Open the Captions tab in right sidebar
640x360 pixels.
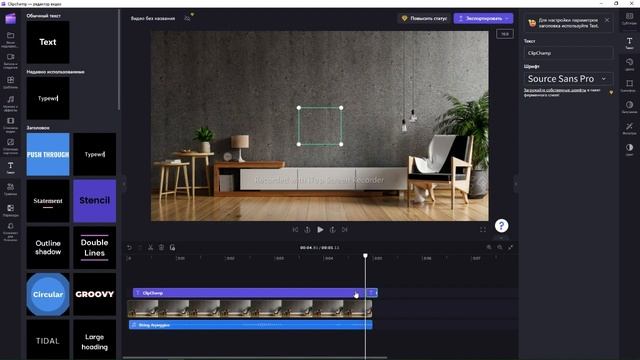tap(629, 19)
